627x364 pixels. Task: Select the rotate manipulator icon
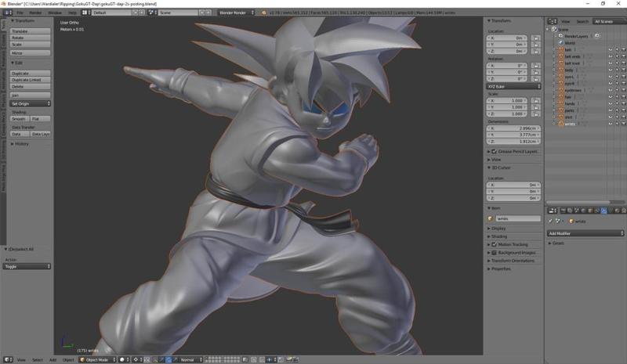tap(169, 359)
